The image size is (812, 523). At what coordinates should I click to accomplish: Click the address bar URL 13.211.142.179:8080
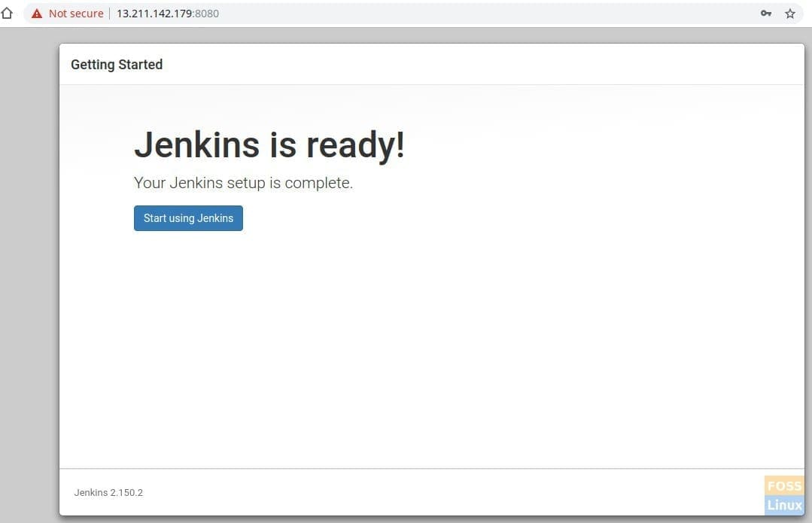[168, 14]
